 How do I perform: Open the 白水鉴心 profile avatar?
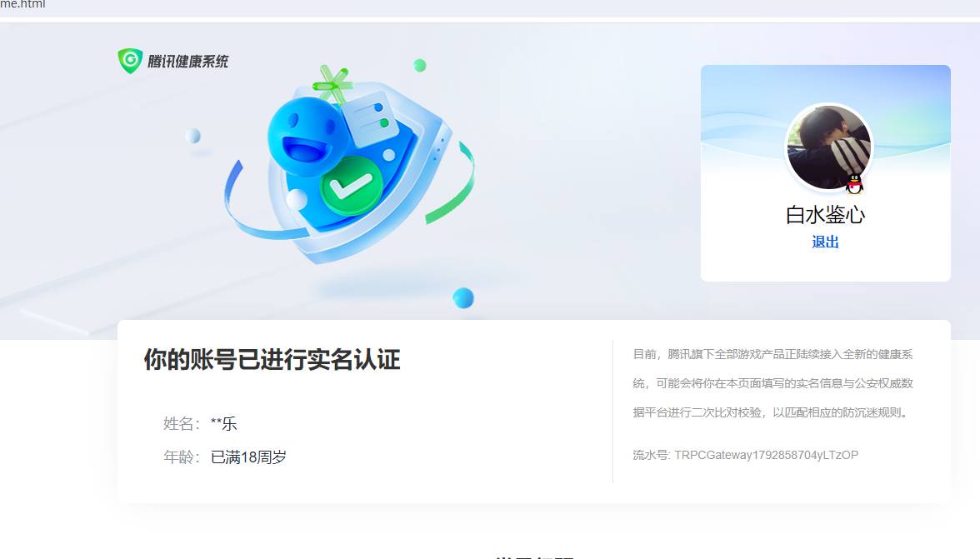pyautogui.click(x=828, y=147)
